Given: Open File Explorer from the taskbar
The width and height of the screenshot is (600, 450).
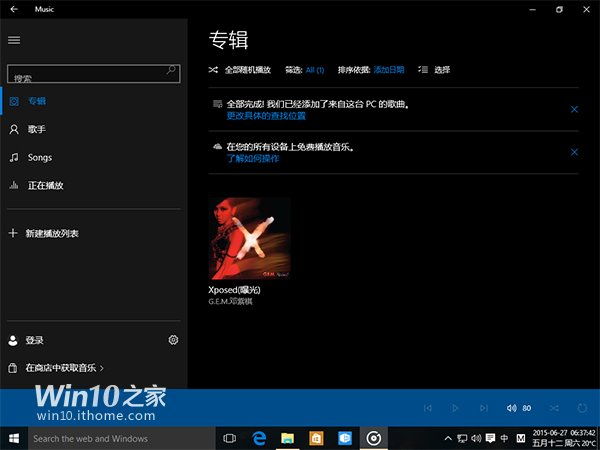Looking at the screenshot, I should tap(287, 438).
